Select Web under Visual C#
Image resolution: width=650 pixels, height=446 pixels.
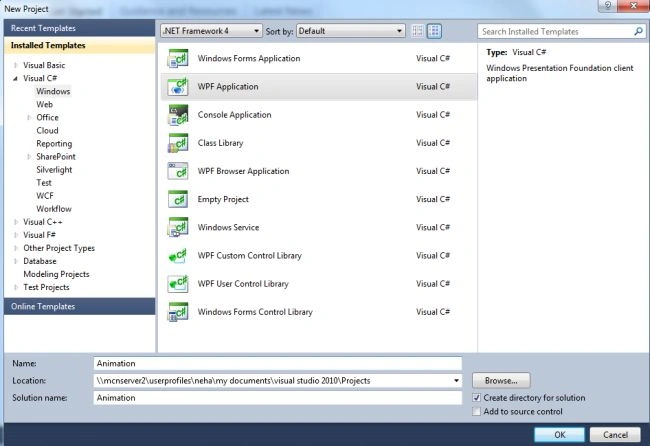point(44,104)
